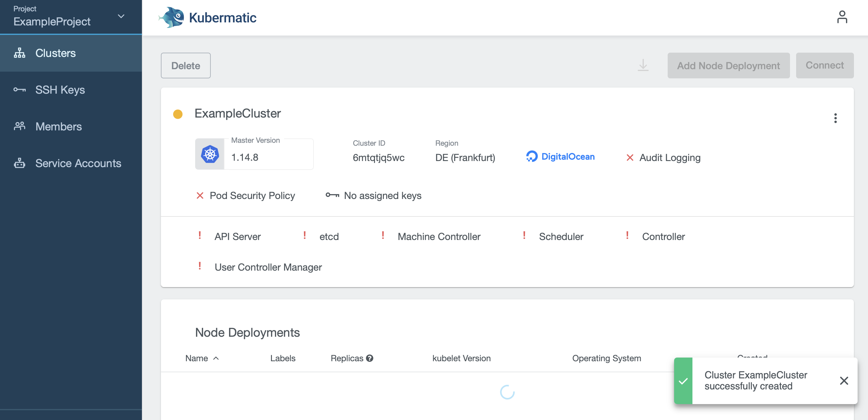Viewport: 868px width, 420px height.
Task: Click the loading spinner in node table
Action: 507,392
